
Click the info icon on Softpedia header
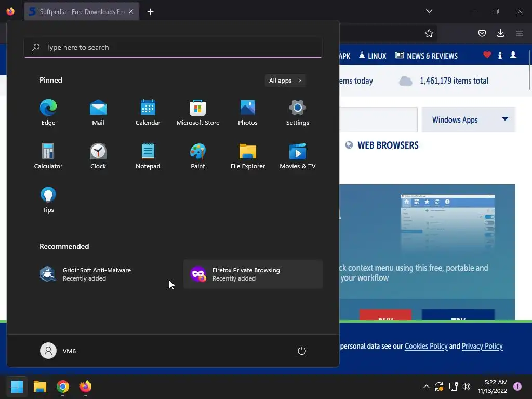(x=500, y=55)
